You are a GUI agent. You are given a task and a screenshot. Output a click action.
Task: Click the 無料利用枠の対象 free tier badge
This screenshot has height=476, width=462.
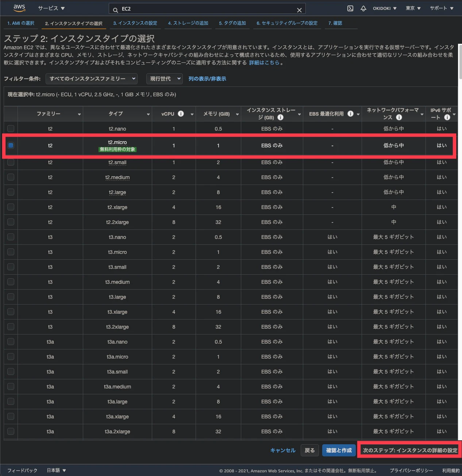click(118, 149)
